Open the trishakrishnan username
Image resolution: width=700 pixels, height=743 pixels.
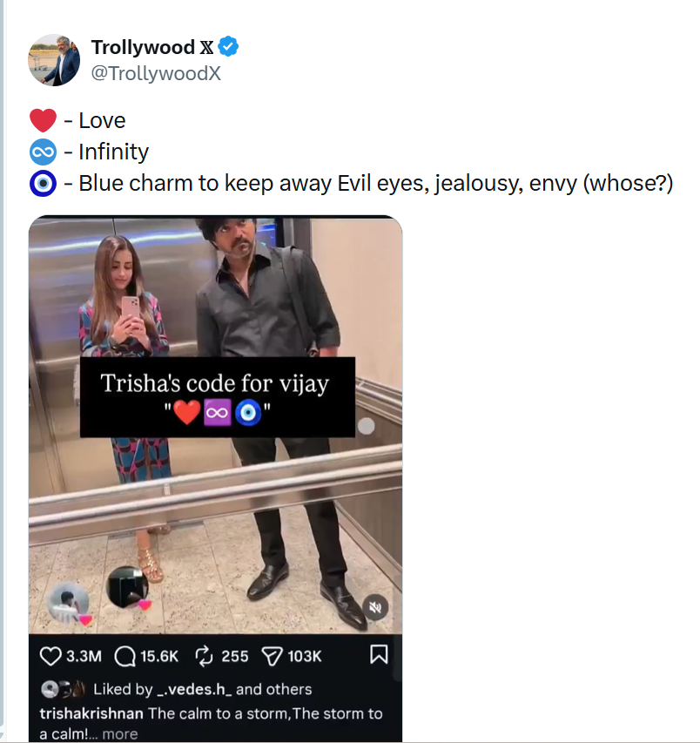(91, 713)
